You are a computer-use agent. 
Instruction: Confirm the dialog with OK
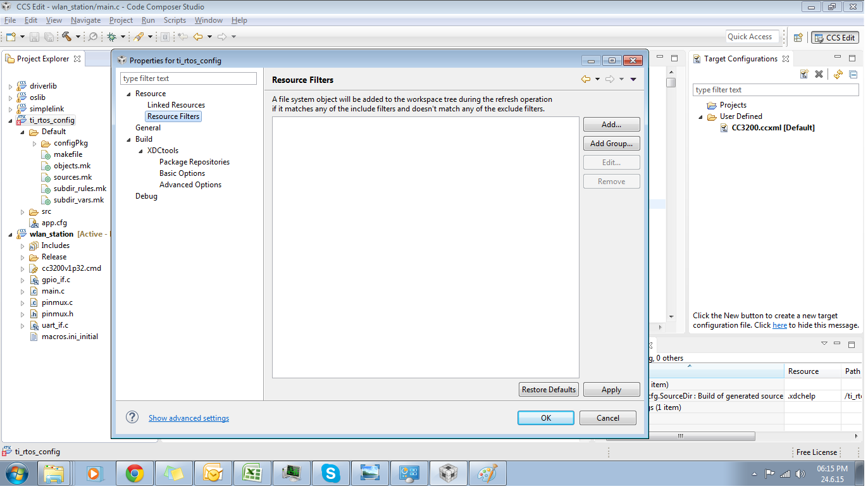(x=546, y=418)
